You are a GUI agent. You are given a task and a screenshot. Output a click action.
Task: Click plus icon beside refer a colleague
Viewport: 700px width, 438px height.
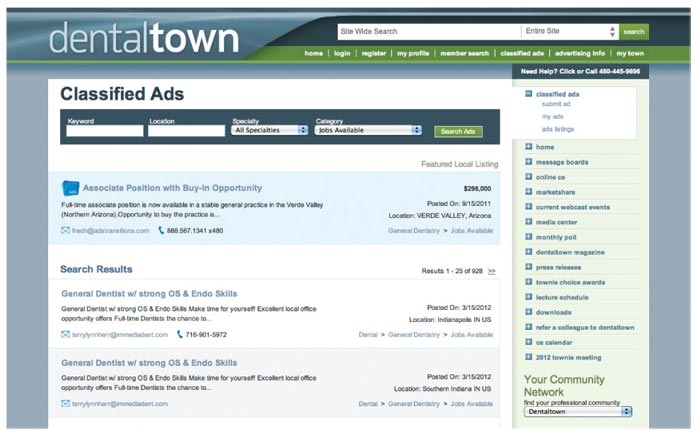tap(529, 327)
